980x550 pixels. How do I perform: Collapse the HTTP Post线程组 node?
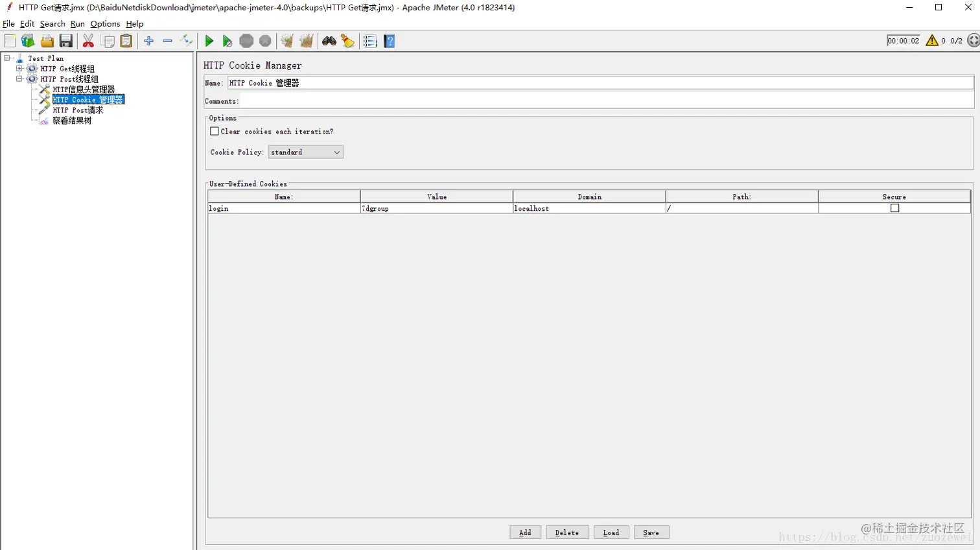[19, 79]
